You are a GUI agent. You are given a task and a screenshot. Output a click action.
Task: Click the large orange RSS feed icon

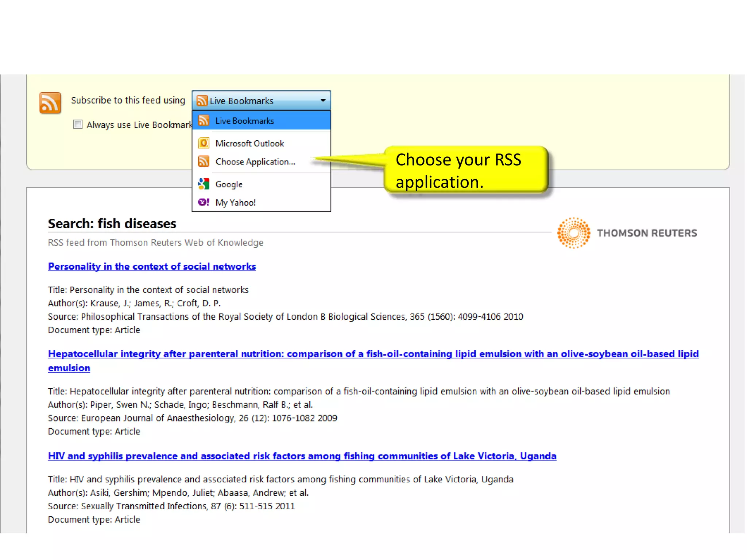point(50,103)
